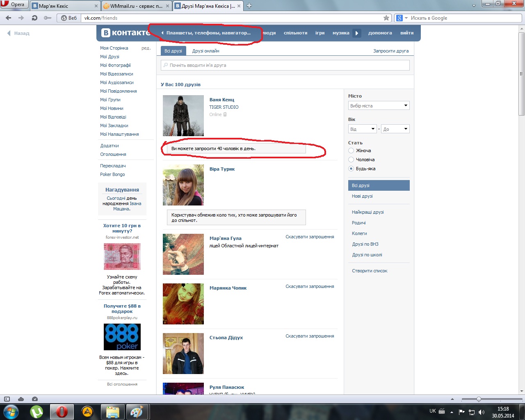Open ігри in the top menu
Image resolution: width=525 pixels, height=420 pixels.
320,33
